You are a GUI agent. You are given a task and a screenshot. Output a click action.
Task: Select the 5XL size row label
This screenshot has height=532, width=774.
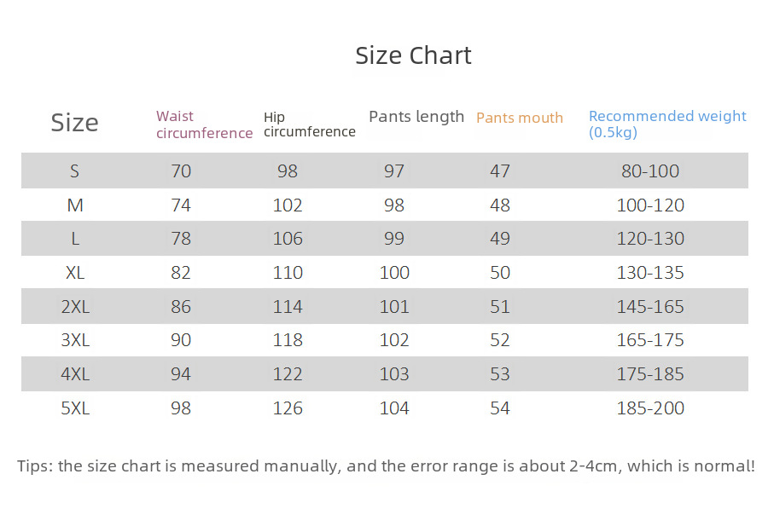click(x=75, y=408)
